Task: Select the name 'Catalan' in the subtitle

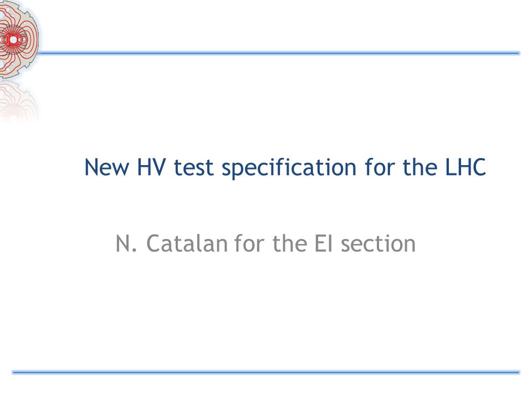Action: point(187,244)
